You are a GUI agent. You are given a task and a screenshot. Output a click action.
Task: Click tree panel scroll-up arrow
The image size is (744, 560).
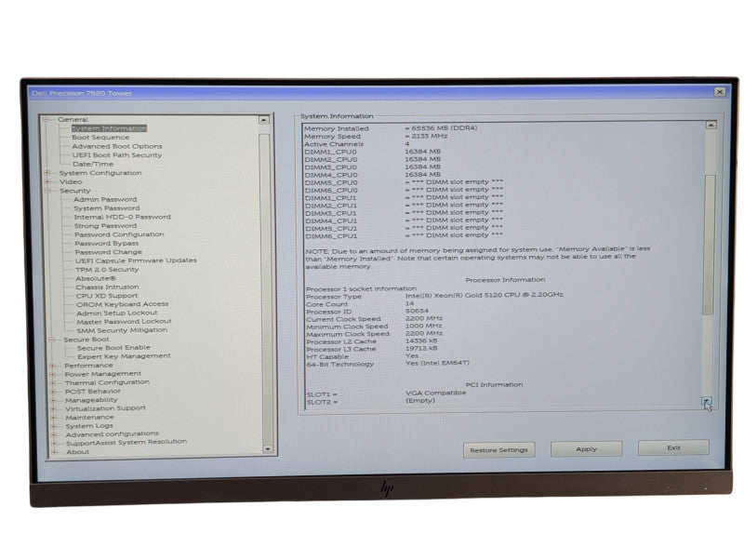tap(264, 120)
